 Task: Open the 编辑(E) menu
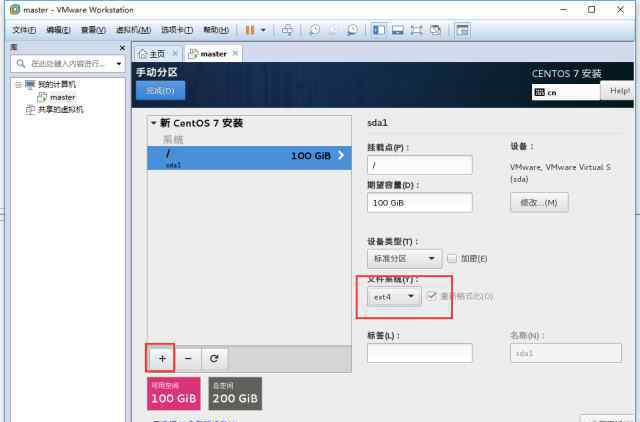[x=58, y=30]
